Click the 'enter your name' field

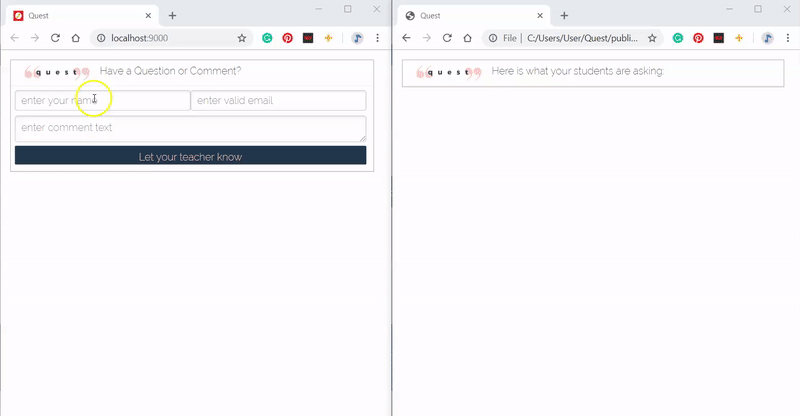click(102, 101)
